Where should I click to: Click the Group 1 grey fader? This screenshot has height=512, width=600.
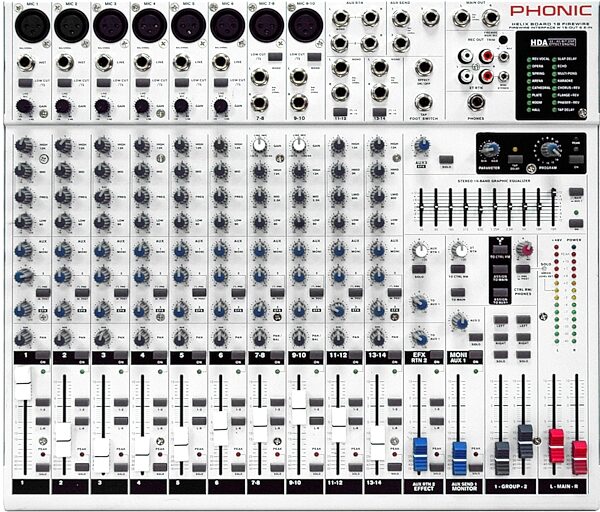click(501, 458)
